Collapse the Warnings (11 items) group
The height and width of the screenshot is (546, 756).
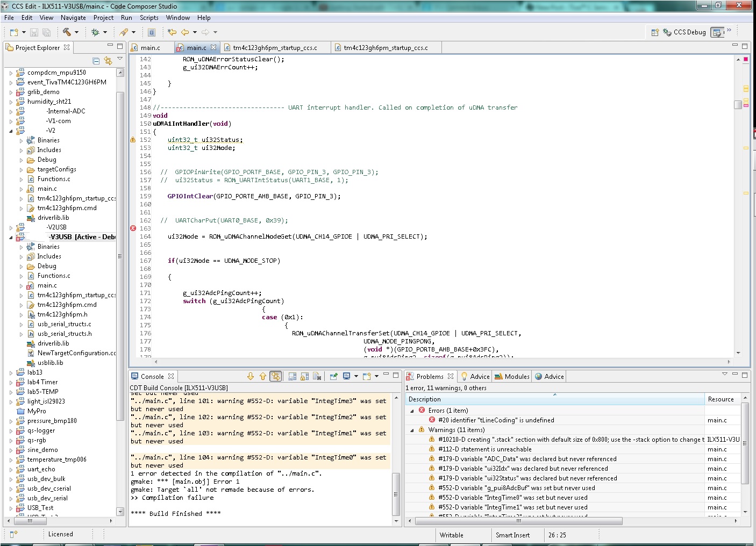[412, 430]
